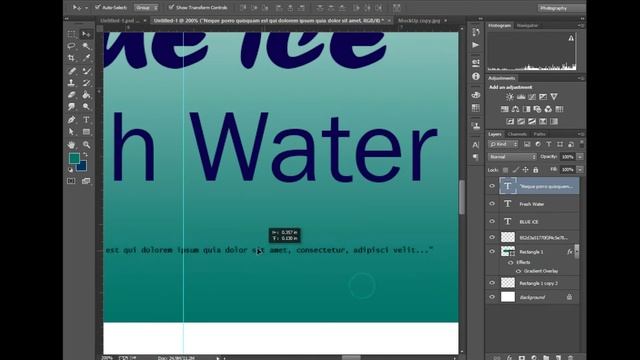The image size is (640, 360).
Task: Select the History Brush tool
Action: point(86,83)
